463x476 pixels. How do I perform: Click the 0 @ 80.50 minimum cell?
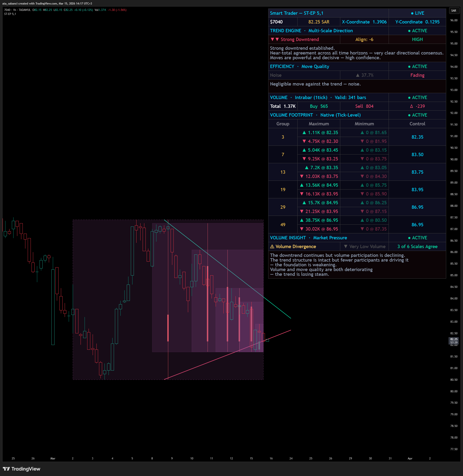pos(364,220)
